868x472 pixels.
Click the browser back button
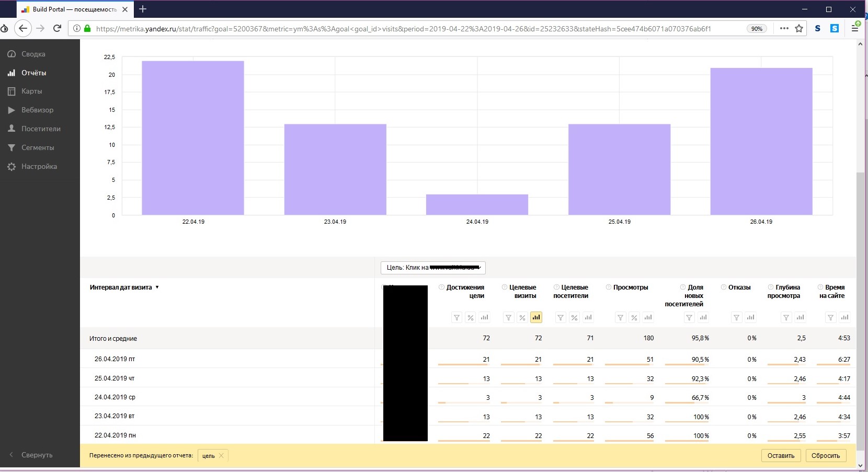click(x=22, y=28)
